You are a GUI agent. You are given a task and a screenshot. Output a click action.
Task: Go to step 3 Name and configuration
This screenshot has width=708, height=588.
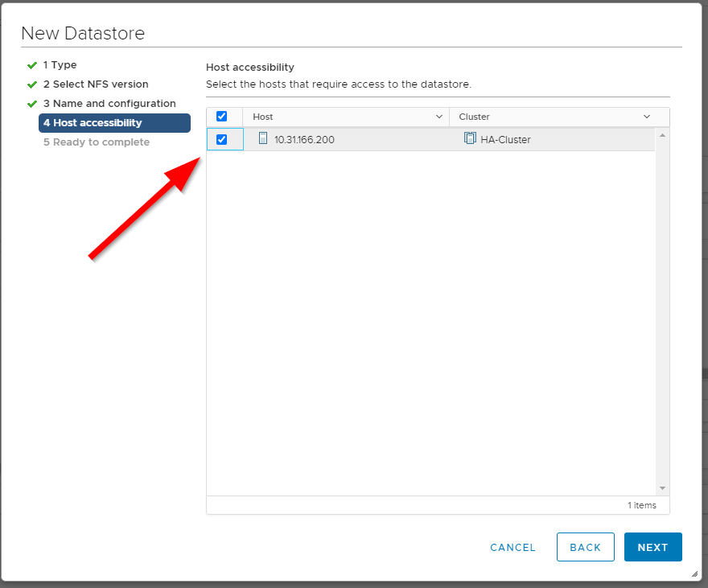click(x=109, y=104)
